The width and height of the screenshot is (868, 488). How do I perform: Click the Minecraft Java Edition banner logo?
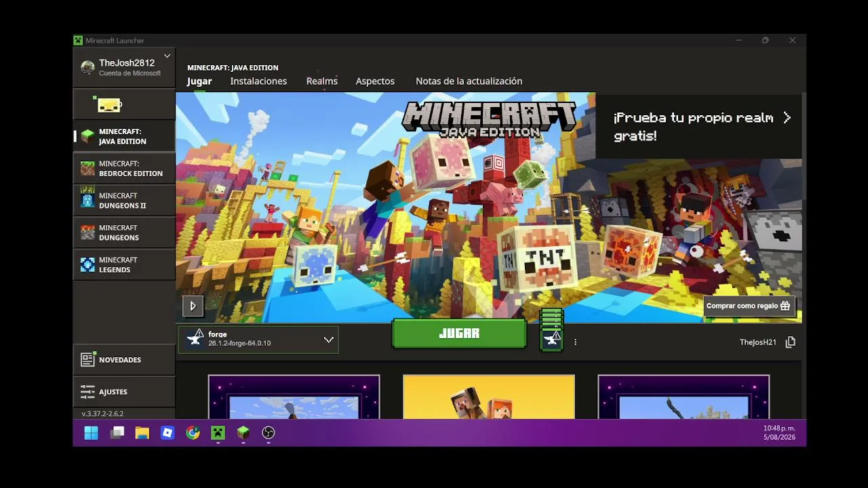tap(489, 120)
